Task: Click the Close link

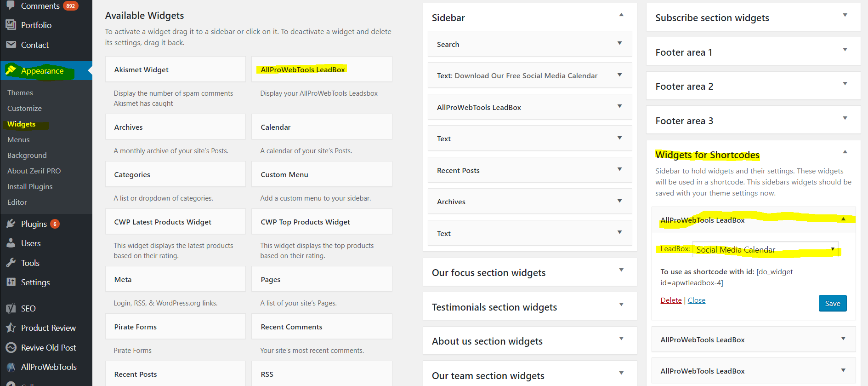Action: coord(697,300)
